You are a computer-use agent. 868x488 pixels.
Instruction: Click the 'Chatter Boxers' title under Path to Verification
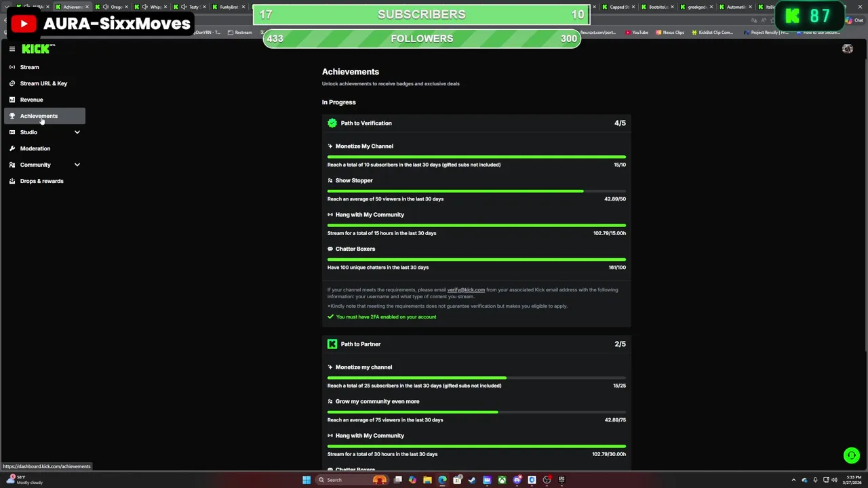pyautogui.click(x=355, y=249)
